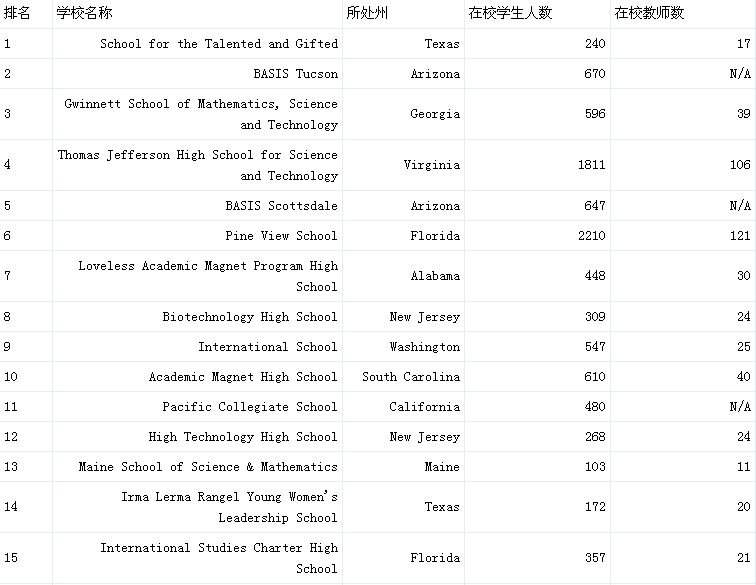Select the 在校教师数 column header
This screenshot has width=756, height=585.
point(649,13)
